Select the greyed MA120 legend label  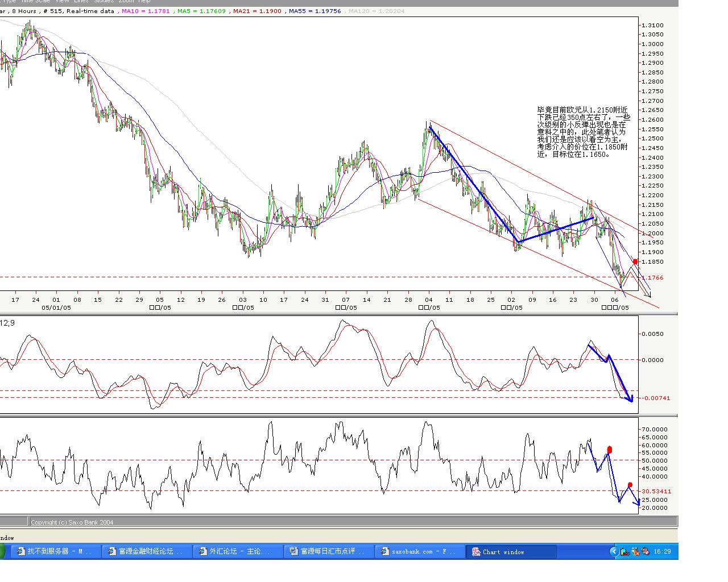(376, 11)
